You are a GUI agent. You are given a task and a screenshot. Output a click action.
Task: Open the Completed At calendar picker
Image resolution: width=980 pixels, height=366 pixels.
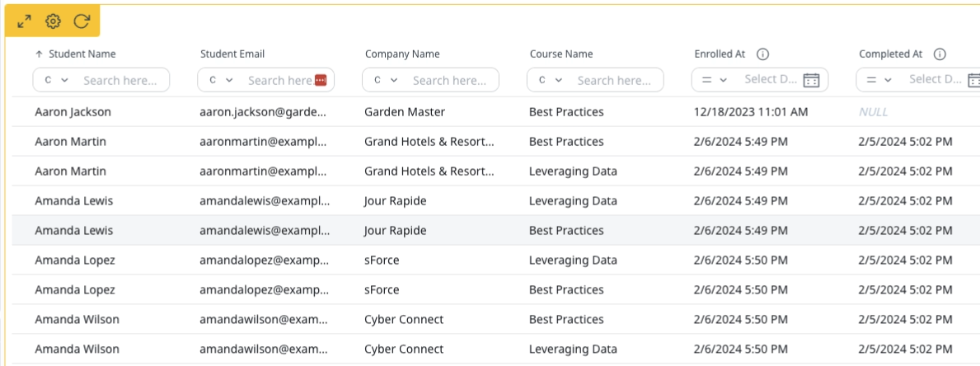coord(973,80)
